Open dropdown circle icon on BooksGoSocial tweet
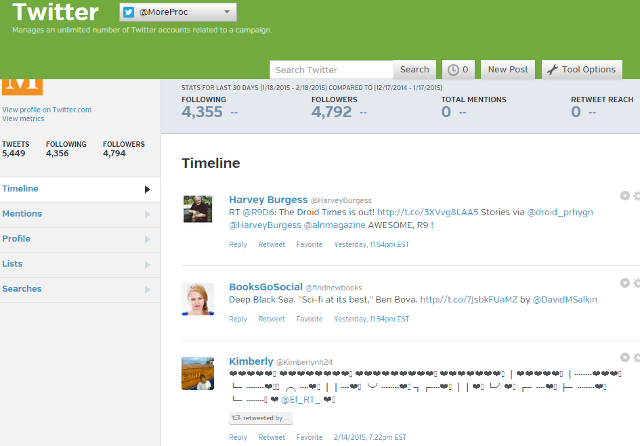640x446 pixels. click(x=625, y=283)
